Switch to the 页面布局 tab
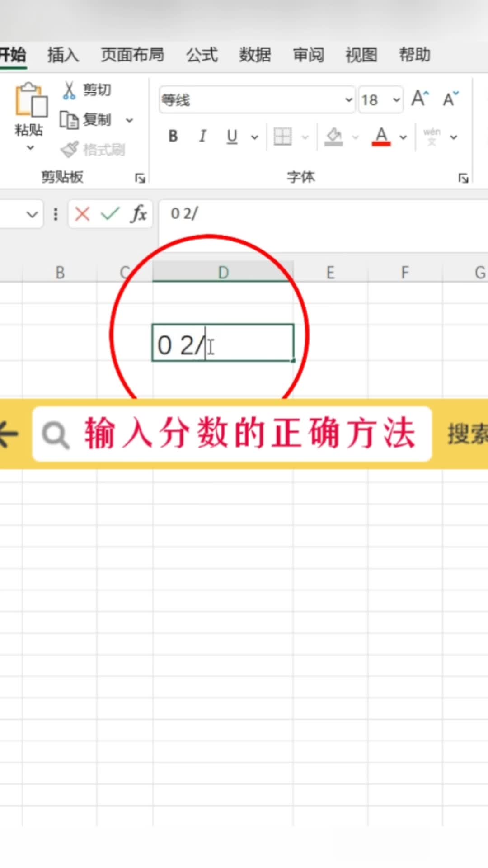488x868 pixels. click(132, 55)
